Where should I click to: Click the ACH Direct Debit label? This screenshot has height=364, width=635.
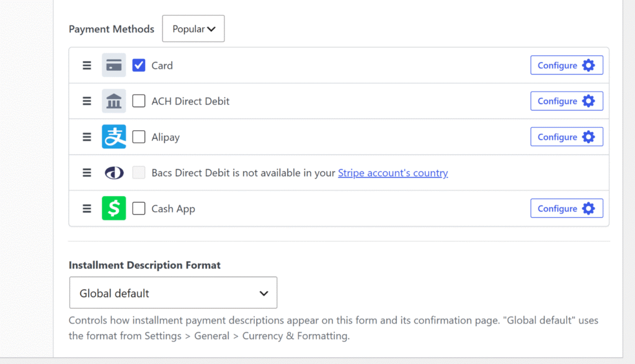click(x=190, y=101)
